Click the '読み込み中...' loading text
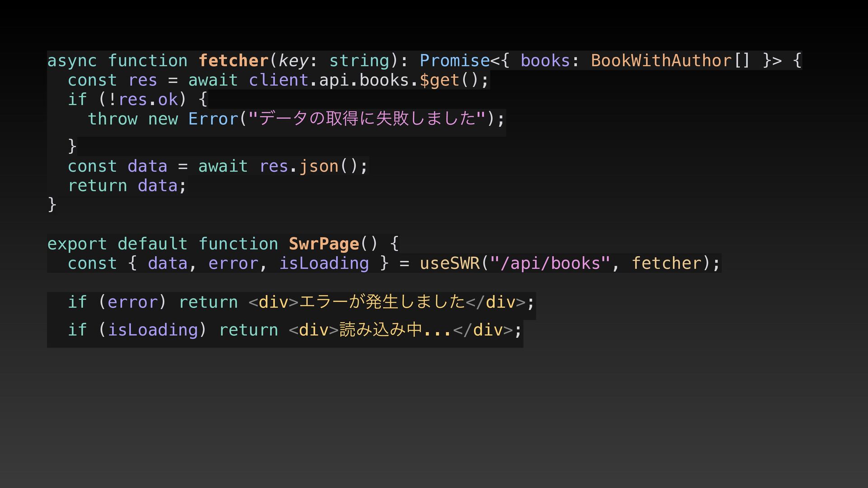868x488 pixels. coord(395,330)
